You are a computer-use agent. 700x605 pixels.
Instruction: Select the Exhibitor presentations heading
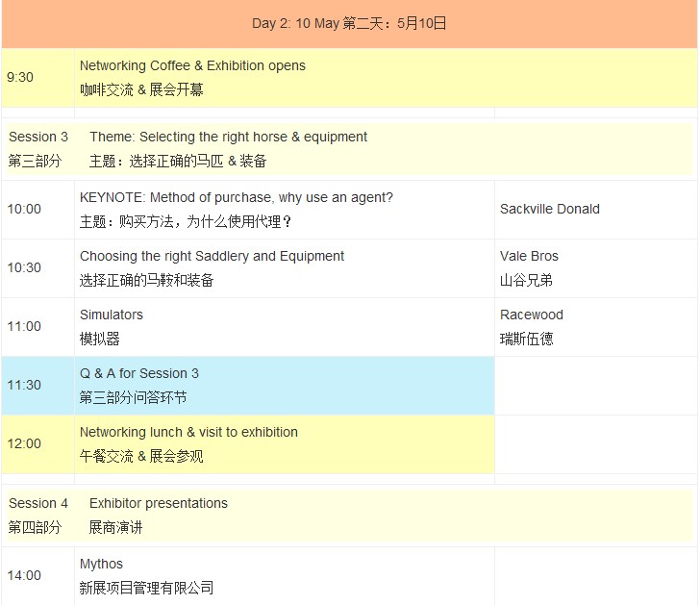159,504
